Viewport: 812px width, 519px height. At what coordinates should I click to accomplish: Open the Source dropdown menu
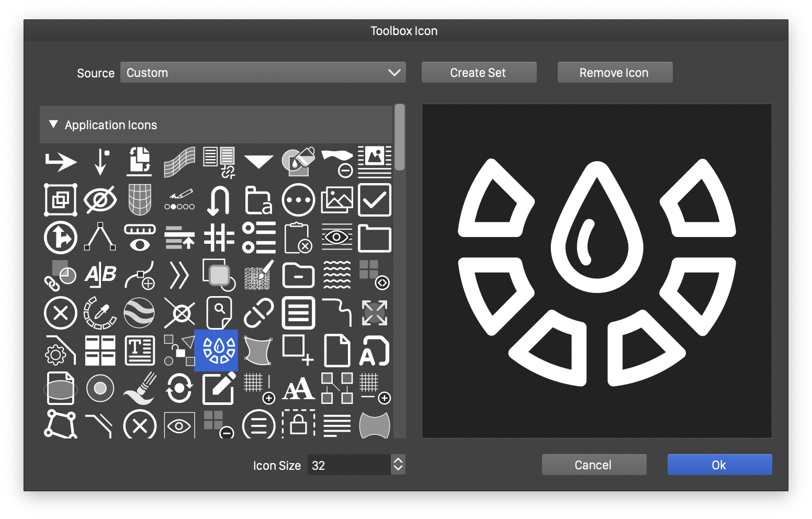[x=263, y=73]
